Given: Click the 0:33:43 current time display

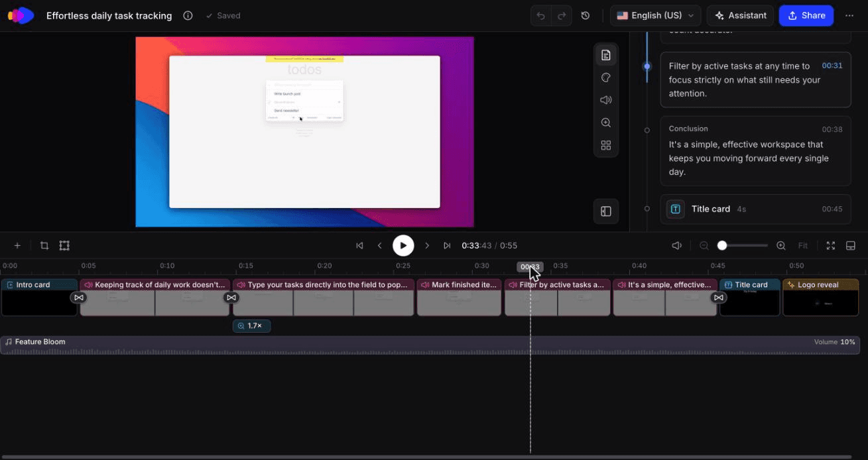Looking at the screenshot, I should click(x=477, y=245).
